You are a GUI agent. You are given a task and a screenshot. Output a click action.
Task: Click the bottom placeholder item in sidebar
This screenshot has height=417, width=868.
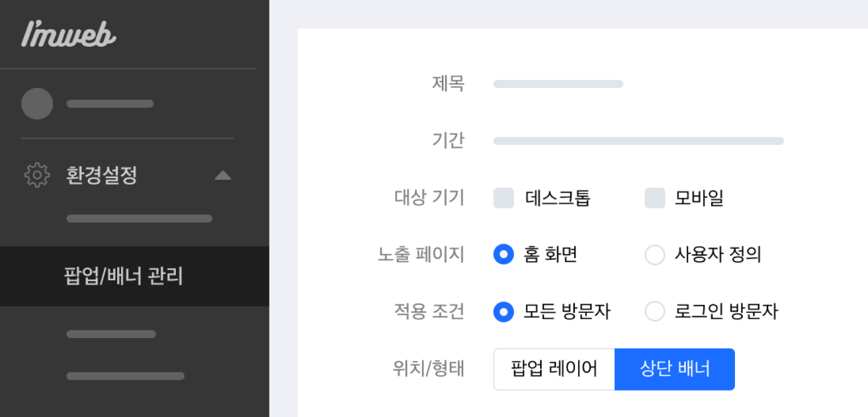pos(125,376)
